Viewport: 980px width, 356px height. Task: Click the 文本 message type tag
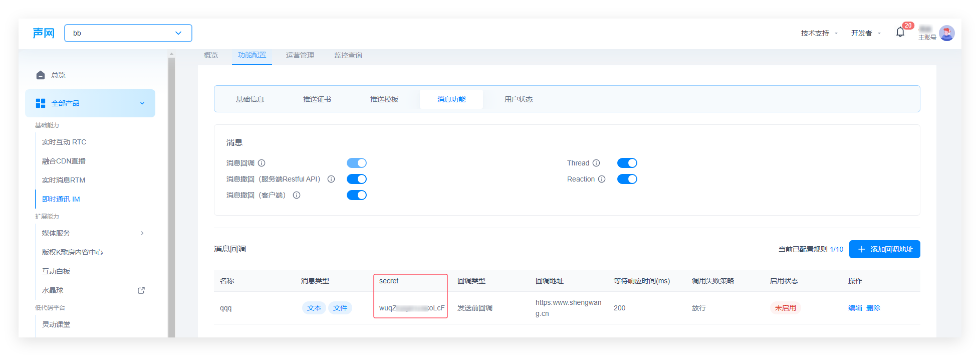pyautogui.click(x=314, y=308)
